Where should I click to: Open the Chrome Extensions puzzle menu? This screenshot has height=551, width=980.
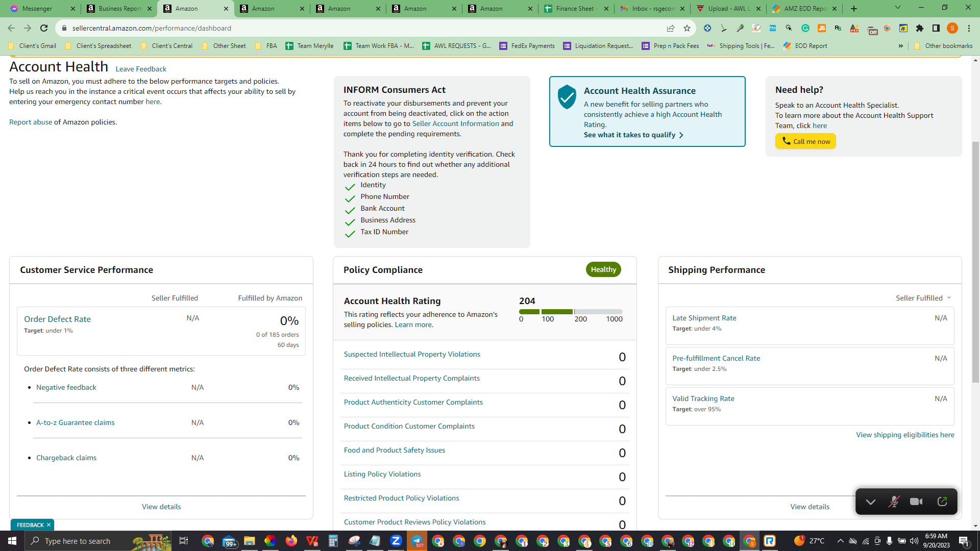pos(920,28)
